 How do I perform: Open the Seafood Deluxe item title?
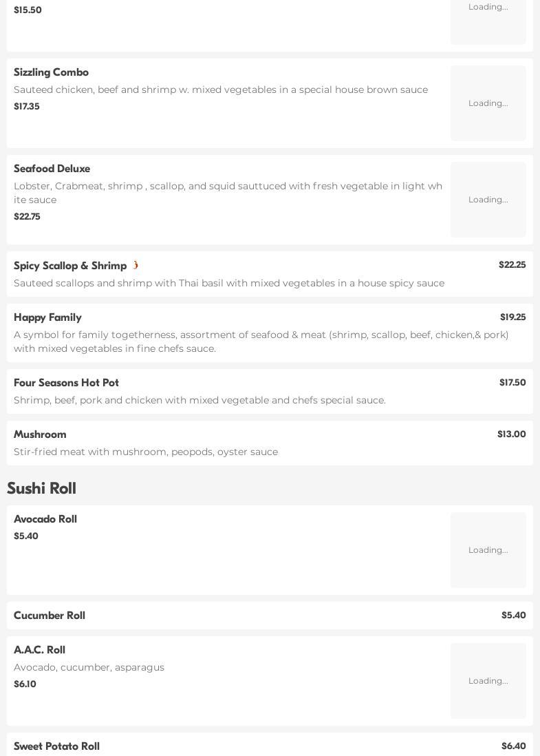pos(52,169)
